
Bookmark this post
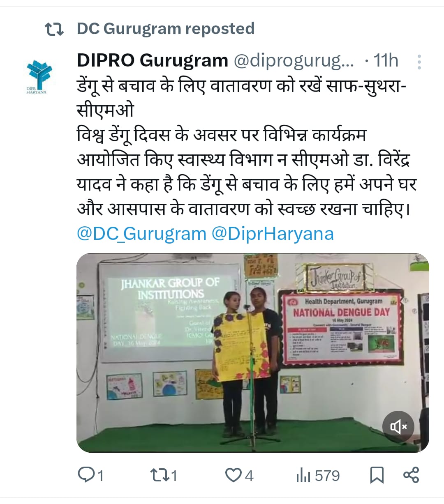(377, 475)
